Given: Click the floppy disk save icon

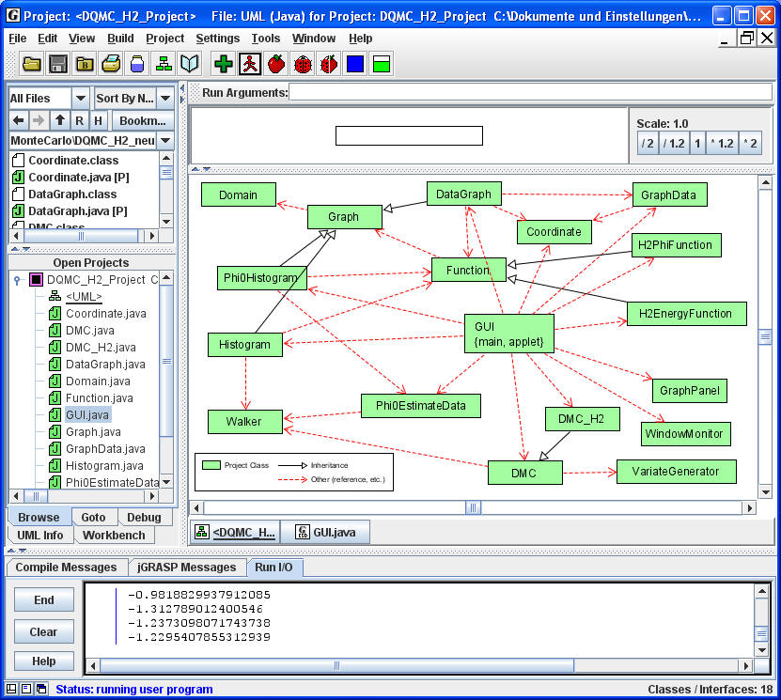Looking at the screenshot, I should [x=58, y=64].
